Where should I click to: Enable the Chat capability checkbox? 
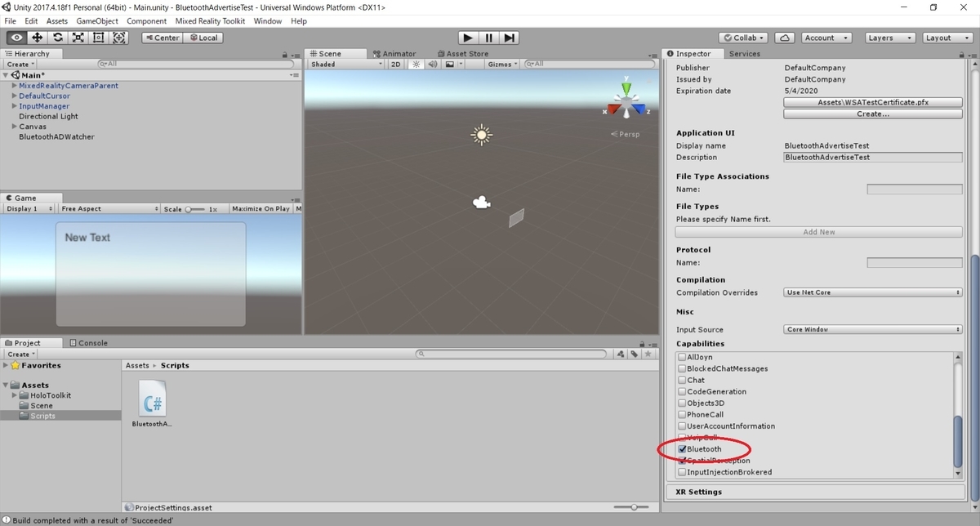683,380
